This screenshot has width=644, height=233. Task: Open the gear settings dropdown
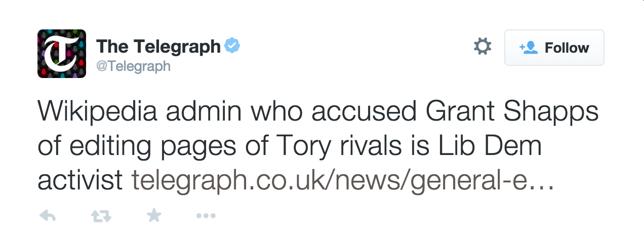pos(482,47)
